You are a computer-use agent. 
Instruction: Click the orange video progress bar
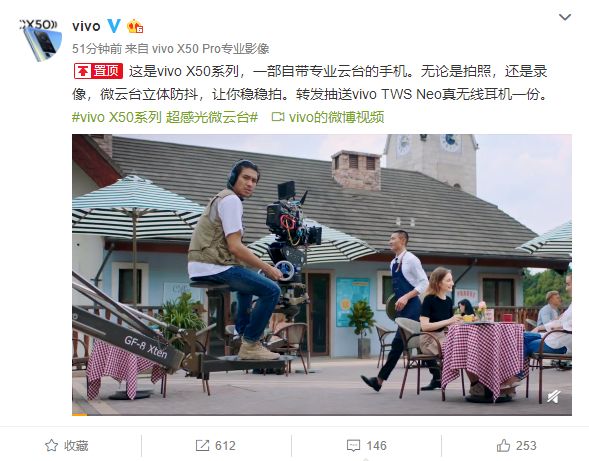(x=80, y=414)
